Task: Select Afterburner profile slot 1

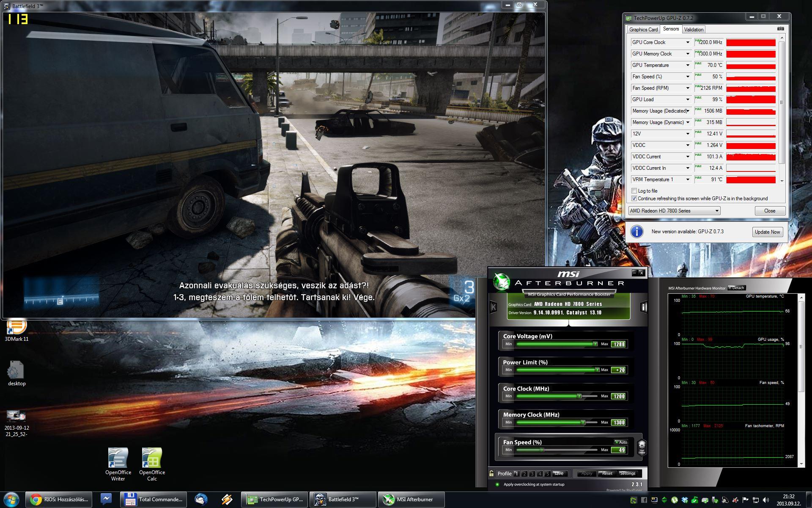Action: 516,474
